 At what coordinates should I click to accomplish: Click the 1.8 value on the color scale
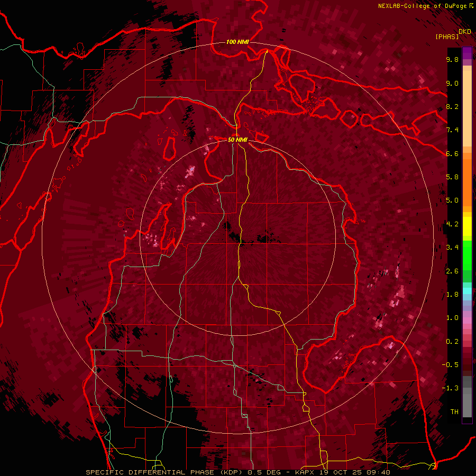point(452,295)
